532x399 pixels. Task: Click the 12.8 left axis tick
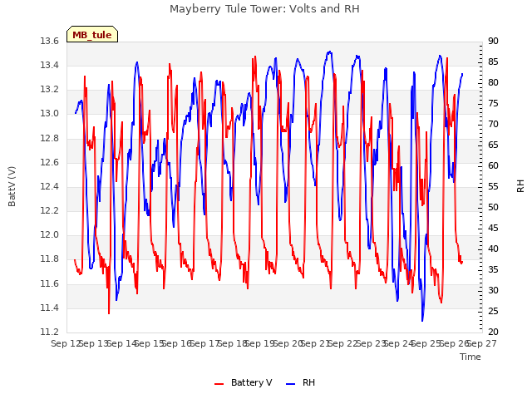[x=50, y=138]
